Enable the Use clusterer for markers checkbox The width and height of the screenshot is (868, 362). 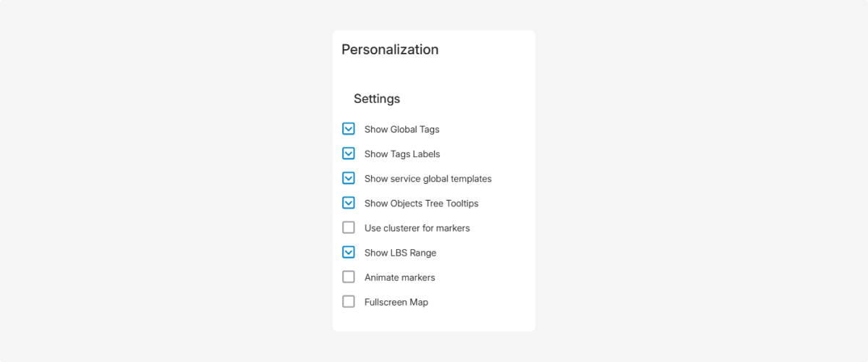tap(349, 227)
